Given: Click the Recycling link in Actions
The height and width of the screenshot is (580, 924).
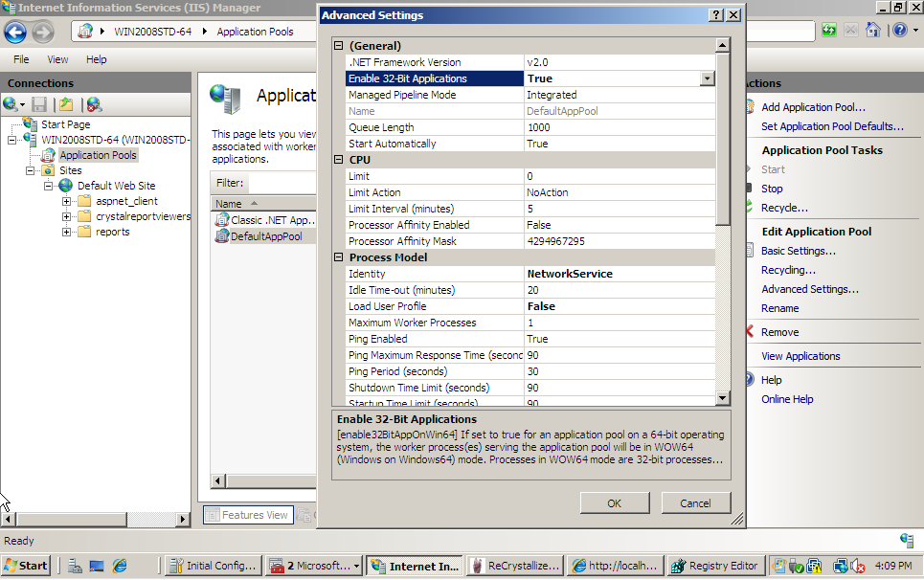Looking at the screenshot, I should pyautogui.click(x=788, y=270).
